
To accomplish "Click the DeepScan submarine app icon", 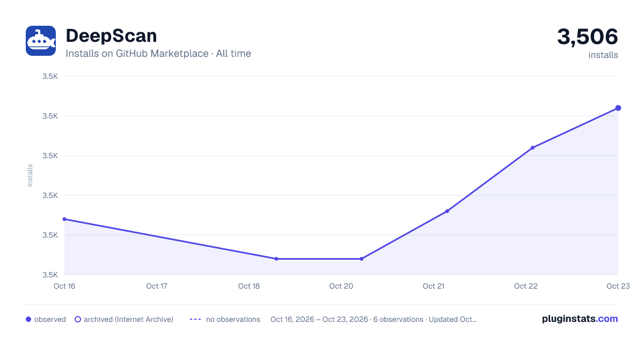I will tap(41, 41).
